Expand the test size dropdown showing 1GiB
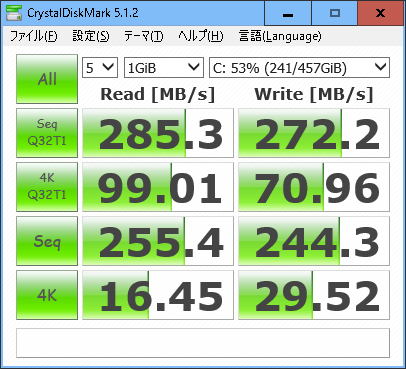Screen dimensions: 406x369 point(164,68)
